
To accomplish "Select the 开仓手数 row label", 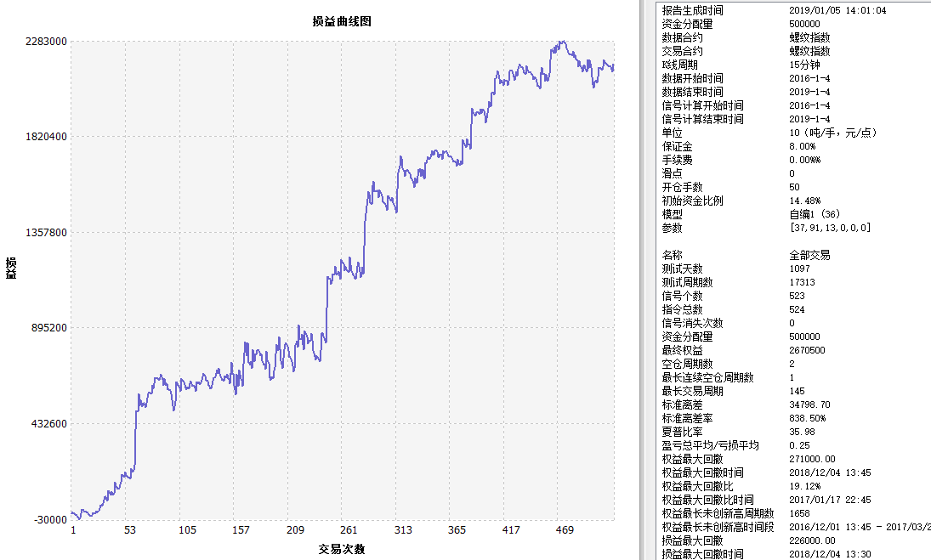I will tap(682, 187).
